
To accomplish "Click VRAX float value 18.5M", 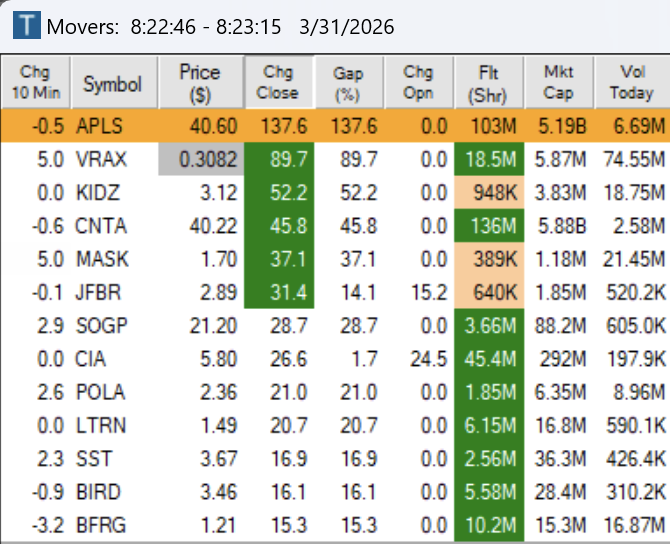I will [491, 159].
